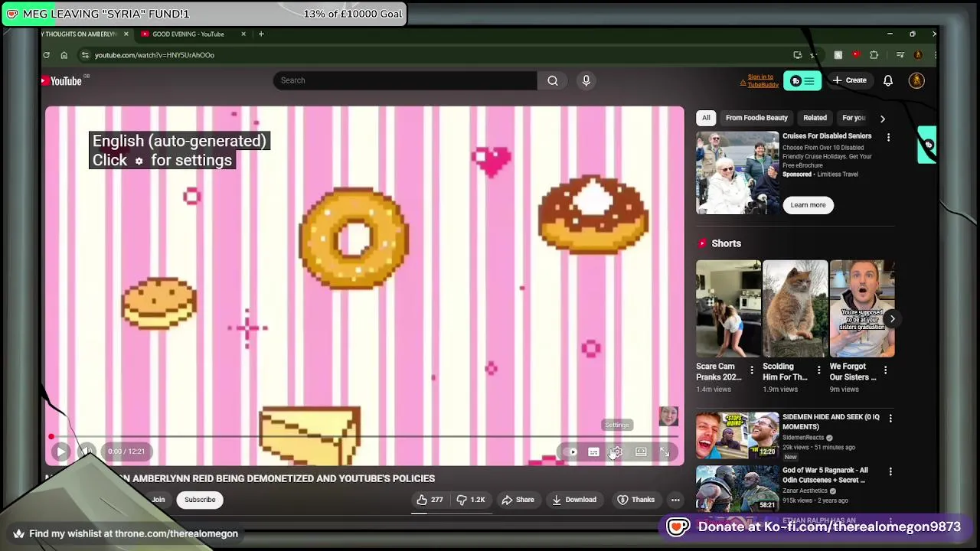Click the SidemenReacts channel name
This screenshot has height=551, width=980.
click(x=803, y=438)
